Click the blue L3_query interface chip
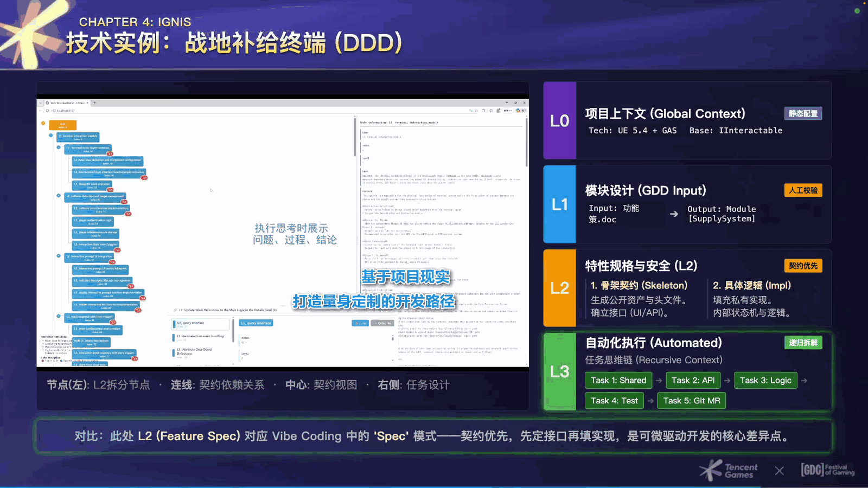 pyautogui.click(x=256, y=323)
